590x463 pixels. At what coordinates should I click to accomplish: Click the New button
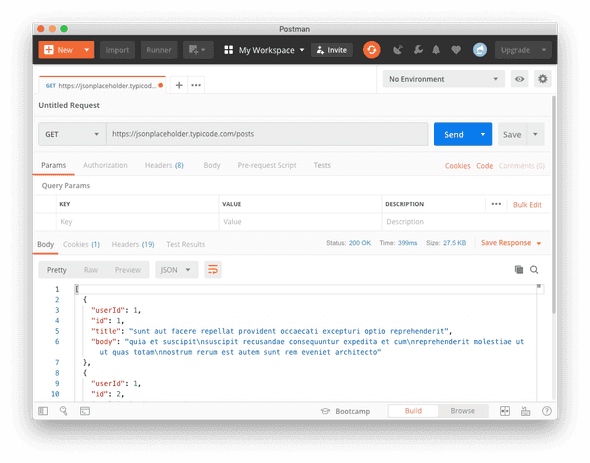[59, 50]
